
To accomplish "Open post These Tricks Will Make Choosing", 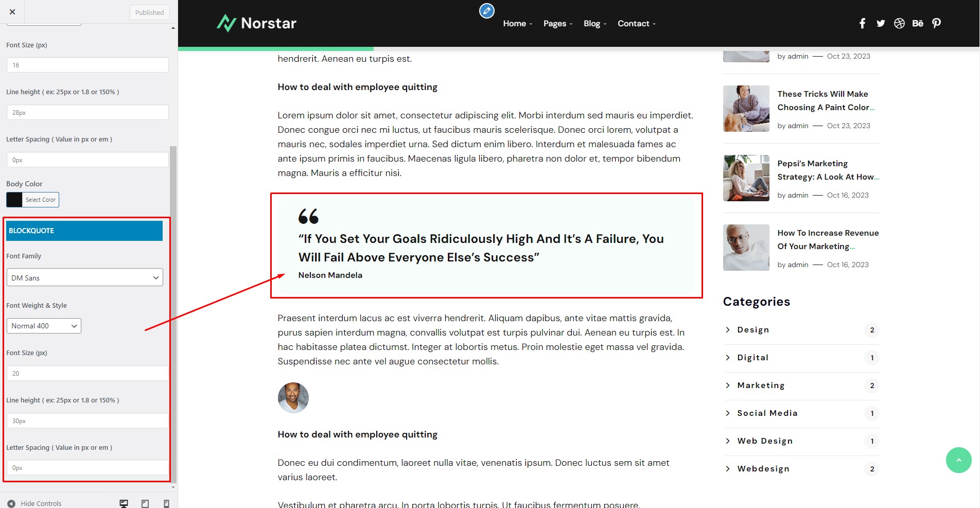I will click(826, 101).
